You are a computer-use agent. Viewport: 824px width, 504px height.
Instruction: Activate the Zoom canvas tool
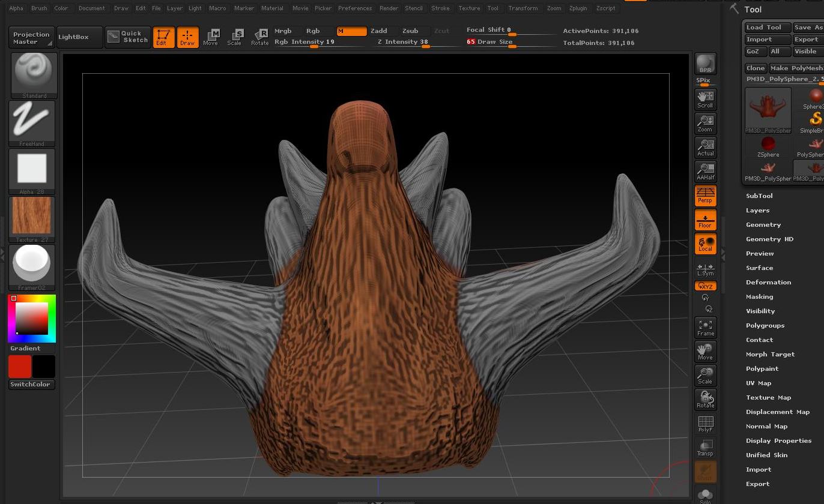click(x=704, y=123)
